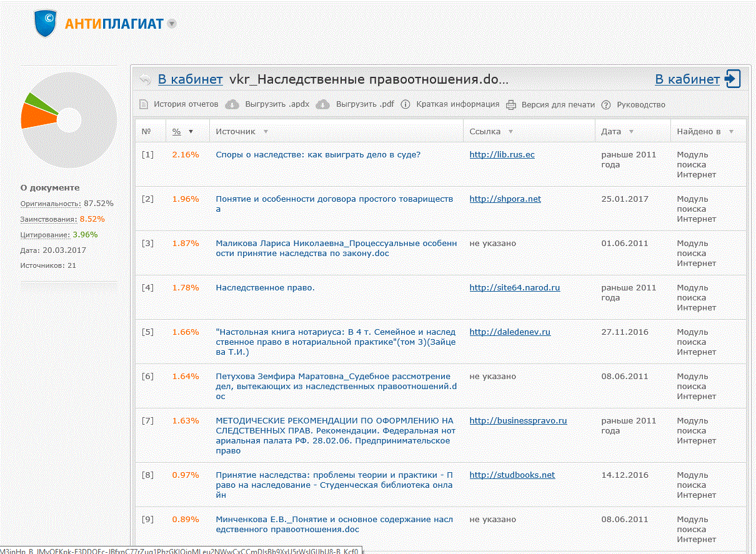Open the Дата column sort arrow
The image size is (756, 554).
[x=631, y=132]
